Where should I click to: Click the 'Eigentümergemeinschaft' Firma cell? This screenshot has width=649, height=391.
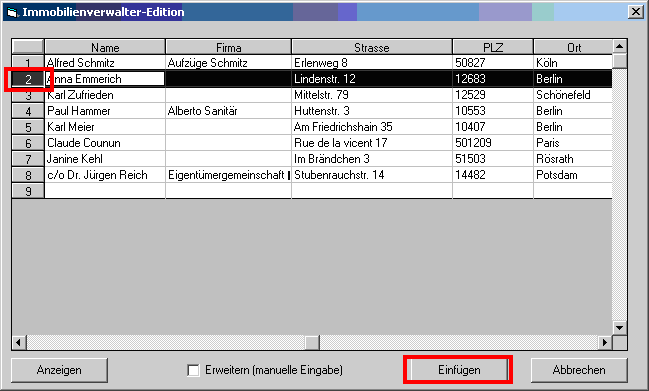[228, 175]
